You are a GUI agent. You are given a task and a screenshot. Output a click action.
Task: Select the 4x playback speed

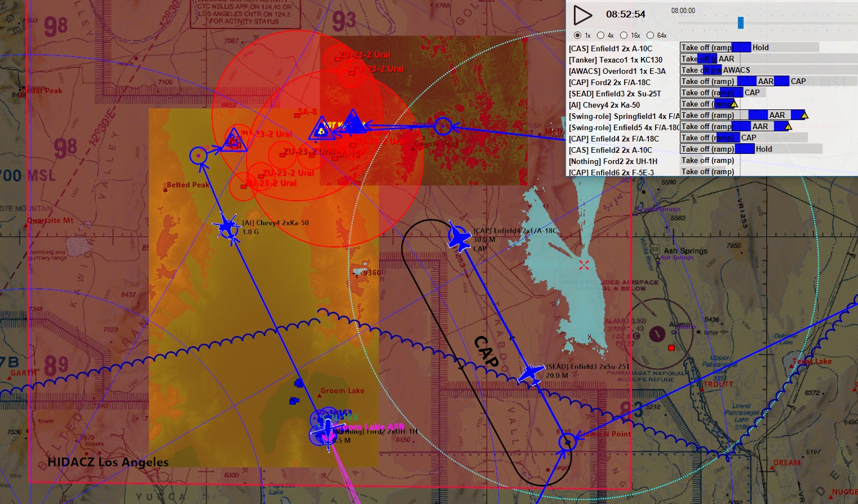click(600, 36)
